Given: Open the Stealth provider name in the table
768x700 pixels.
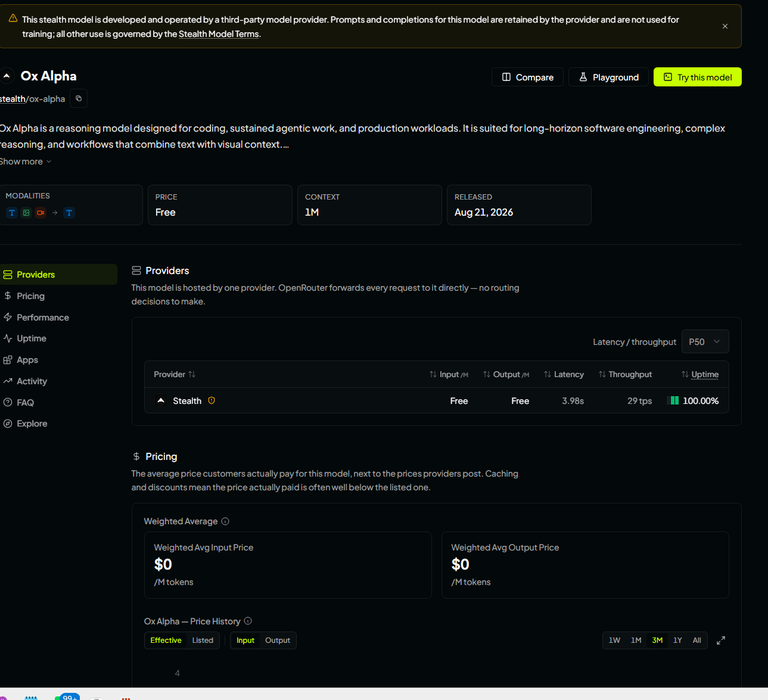Looking at the screenshot, I should [187, 401].
